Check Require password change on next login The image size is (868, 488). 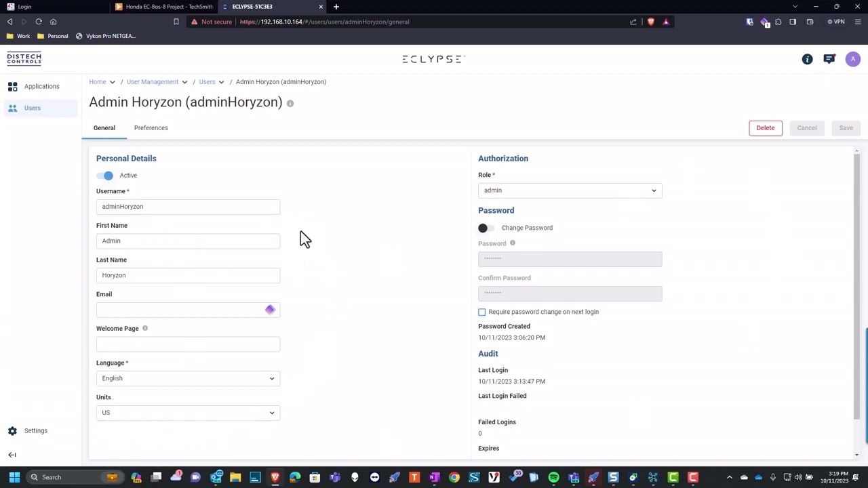coord(482,312)
